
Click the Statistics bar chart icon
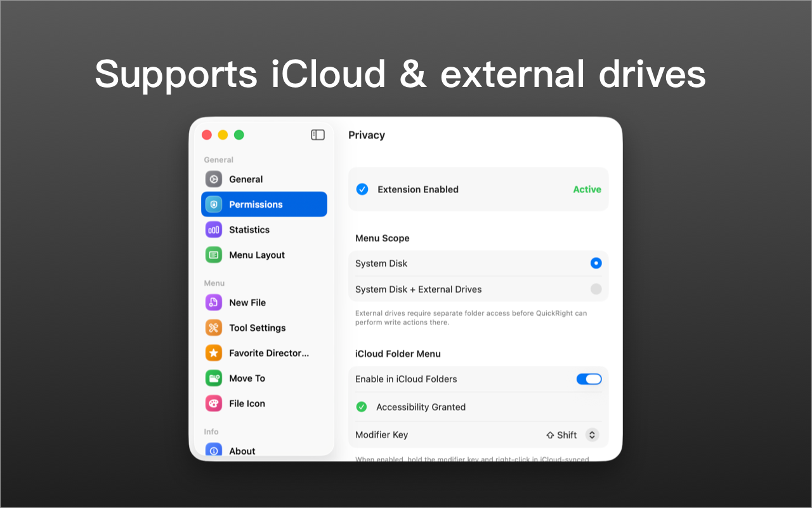(x=214, y=230)
